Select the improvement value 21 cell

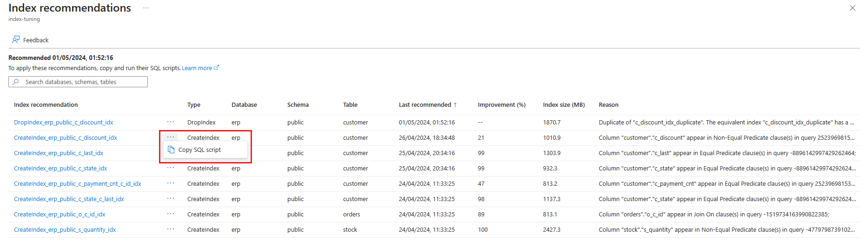[481, 138]
